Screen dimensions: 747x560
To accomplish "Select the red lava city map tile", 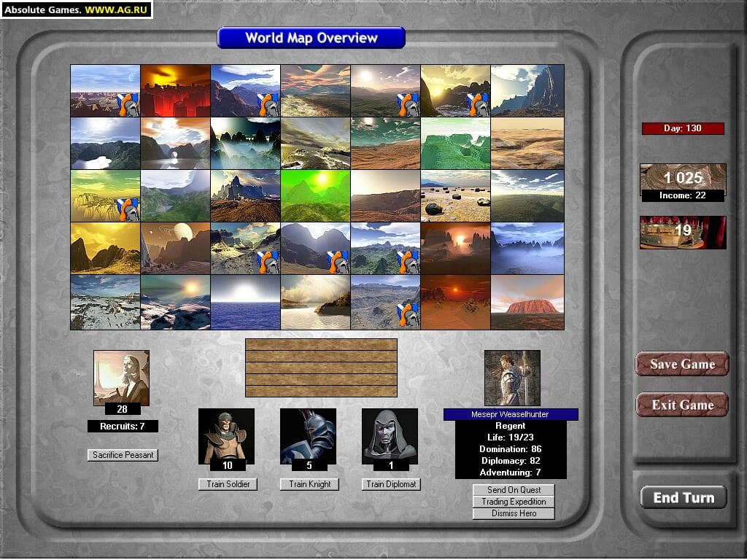I will click(x=175, y=90).
